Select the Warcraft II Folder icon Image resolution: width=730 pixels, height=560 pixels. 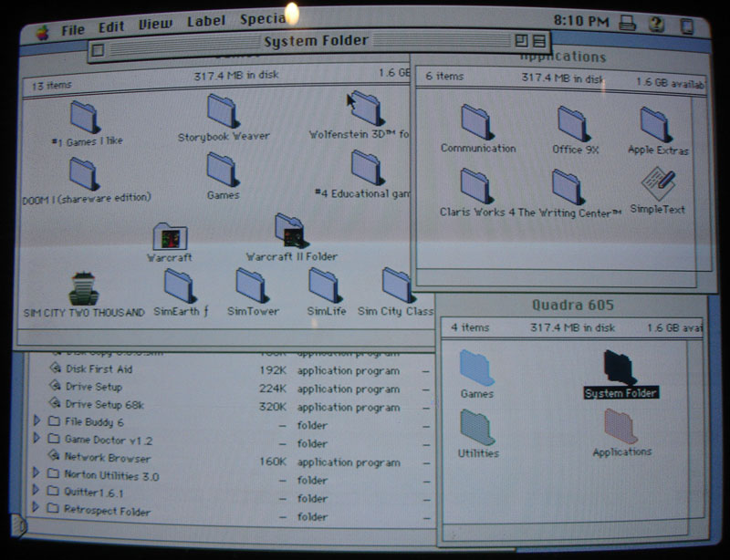(291, 231)
